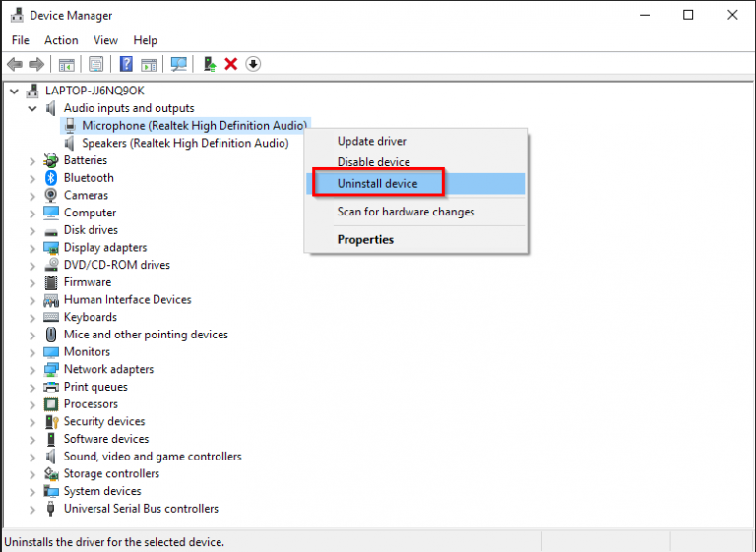
Task: Open the Help question-mark toolbar icon
Action: (x=126, y=64)
